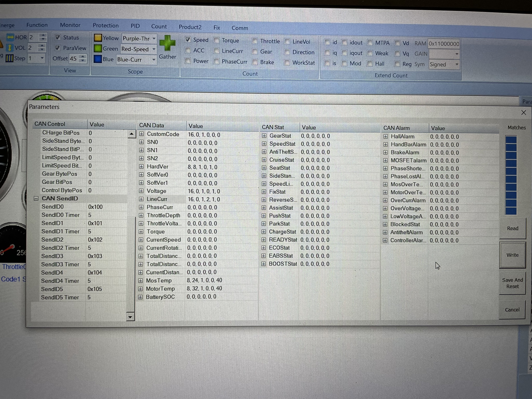Viewport: 532px width, 399px height.
Task: Expand the GearStat plus icon
Action: [264, 136]
